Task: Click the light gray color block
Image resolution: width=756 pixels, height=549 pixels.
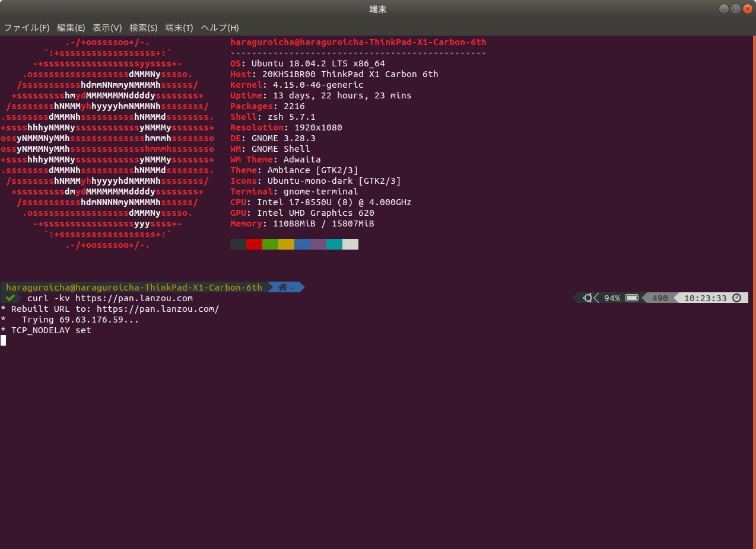Action: pos(350,244)
